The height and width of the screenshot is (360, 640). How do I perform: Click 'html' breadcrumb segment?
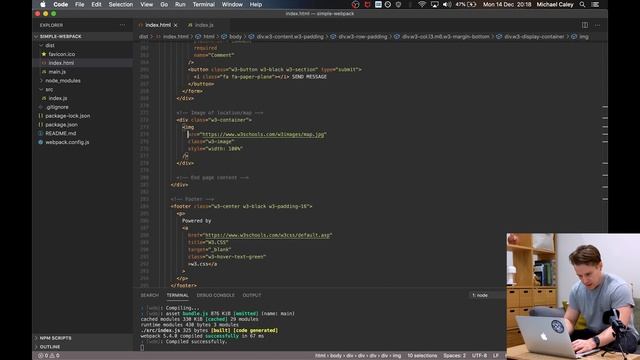209,37
